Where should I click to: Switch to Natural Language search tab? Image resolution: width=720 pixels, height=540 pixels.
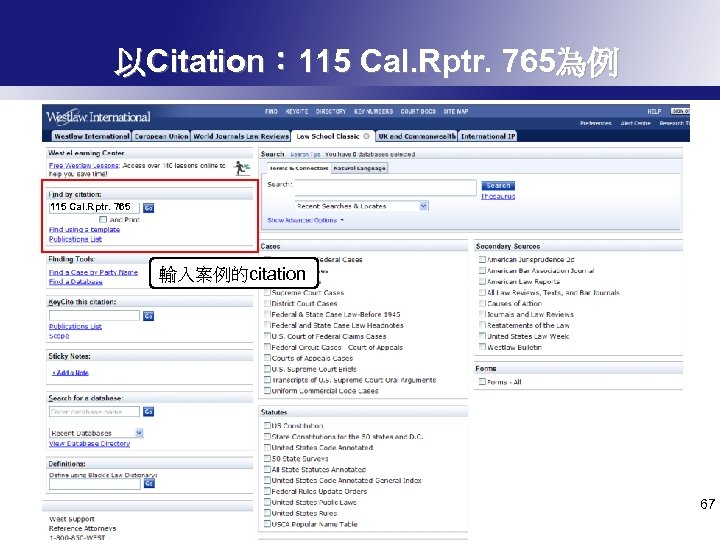click(x=360, y=169)
